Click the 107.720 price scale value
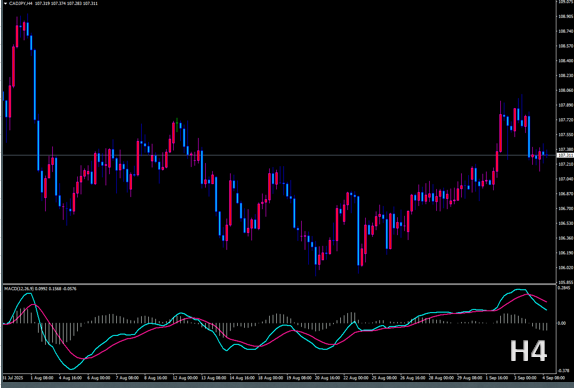This screenshot has height=388, width=574. coord(566,120)
